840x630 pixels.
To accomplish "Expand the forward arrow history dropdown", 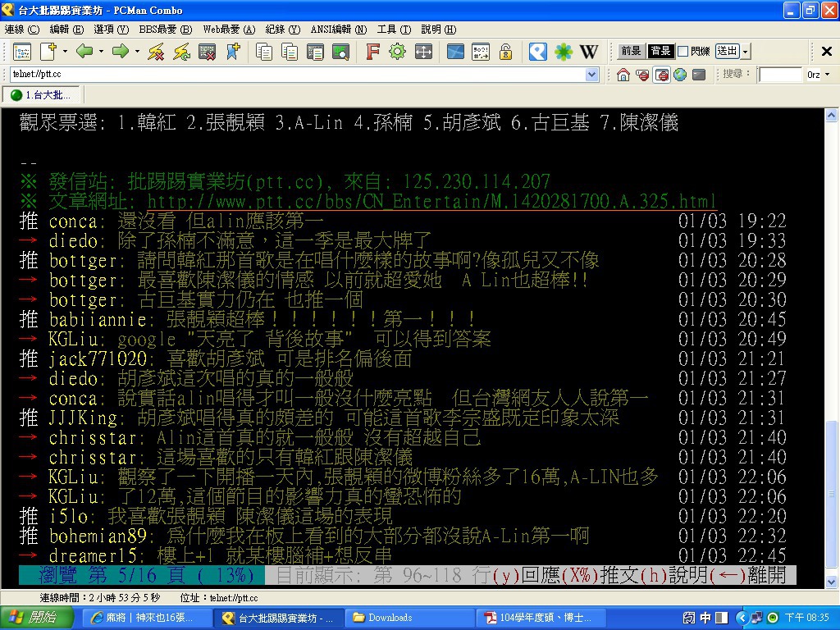I will tap(137, 52).
